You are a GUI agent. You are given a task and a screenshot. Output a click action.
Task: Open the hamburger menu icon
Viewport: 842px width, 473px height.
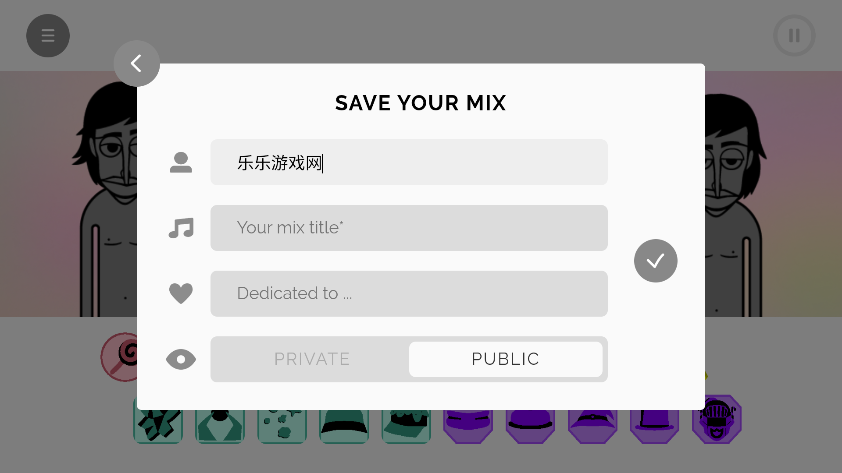(x=48, y=36)
